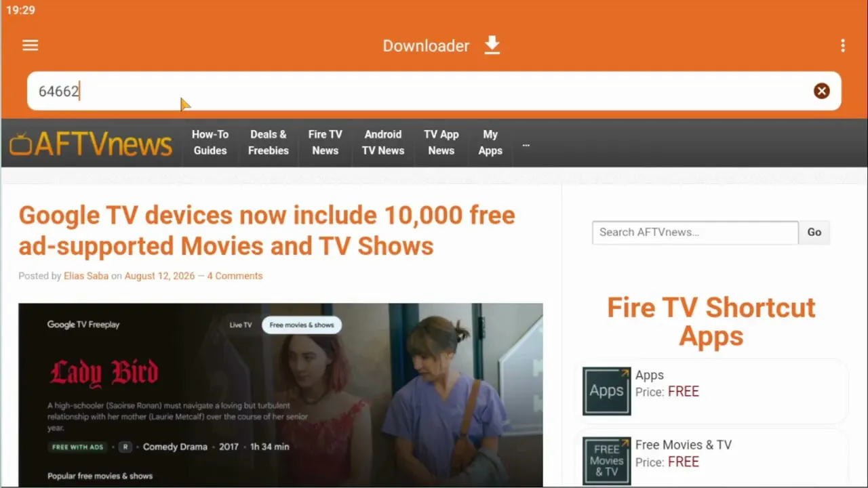Screen dimensions: 868x488
Task: Click author link Elias Saba
Action: click(86, 276)
